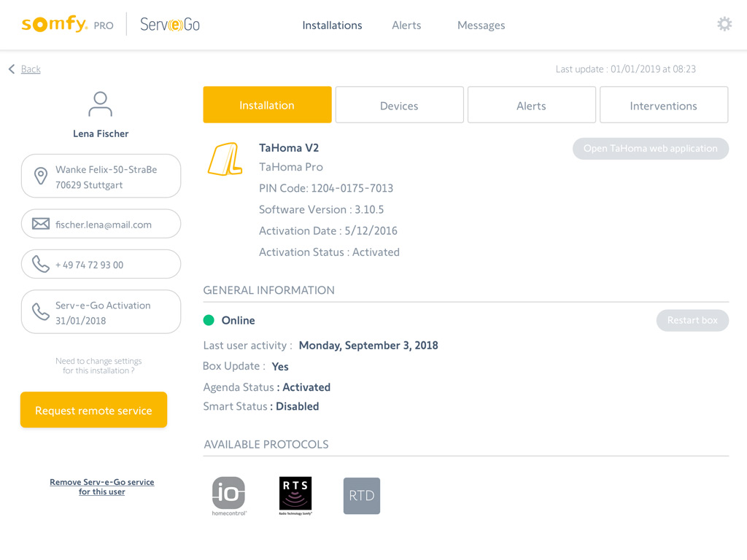Image resolution: width=747 pixels, height=560 pixels.
Task: Click Software Version 3.10.5 text
Action: [x=321, y=209]
